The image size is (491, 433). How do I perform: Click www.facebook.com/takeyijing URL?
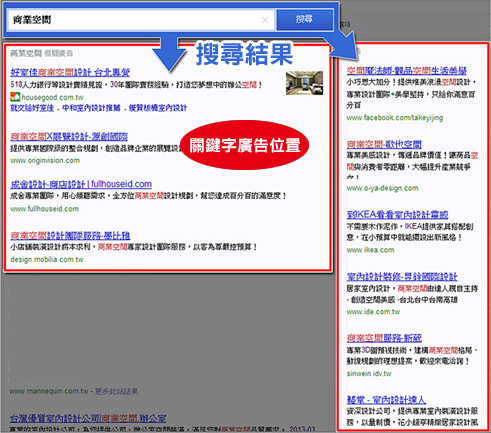point(395,117)
